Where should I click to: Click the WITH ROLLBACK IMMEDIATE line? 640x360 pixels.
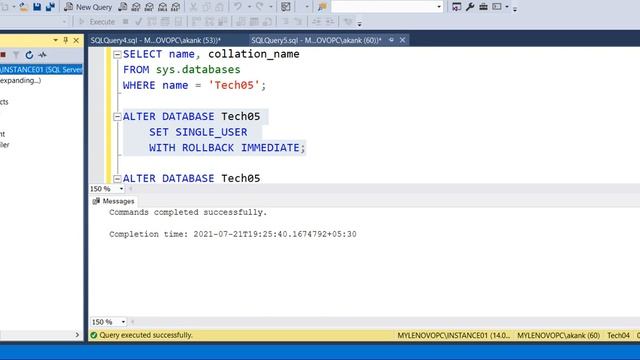point(227,148)
